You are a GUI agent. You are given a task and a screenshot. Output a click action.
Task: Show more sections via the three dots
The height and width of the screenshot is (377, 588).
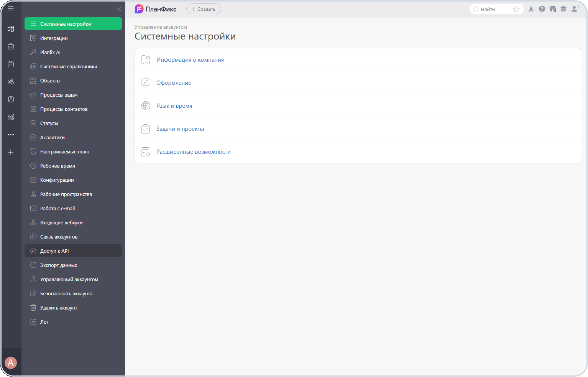point(11,135)
